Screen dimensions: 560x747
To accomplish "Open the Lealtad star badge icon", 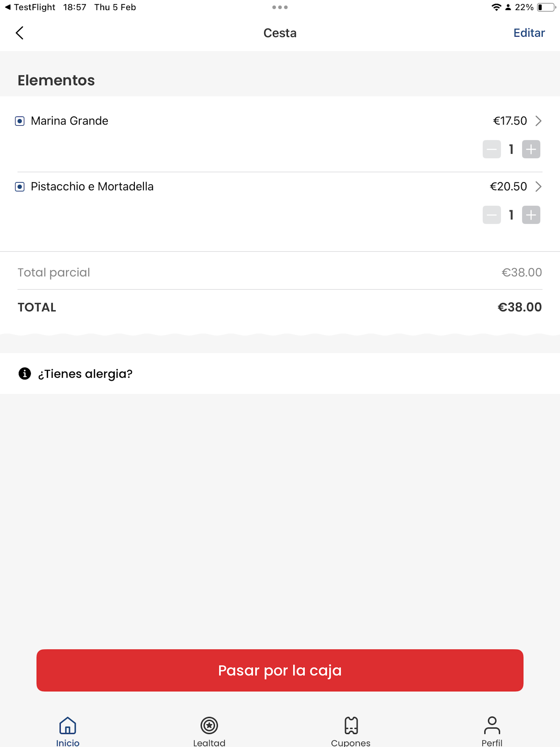I will pos(209,725).
